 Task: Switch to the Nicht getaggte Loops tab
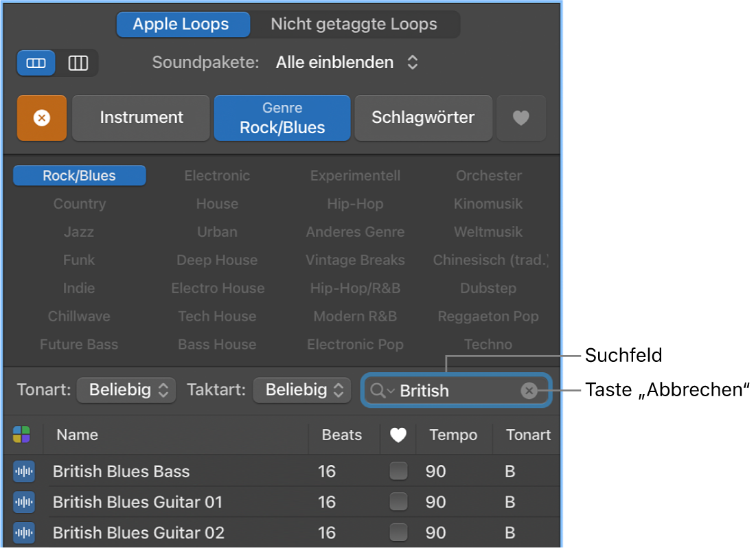coord(354,24)
